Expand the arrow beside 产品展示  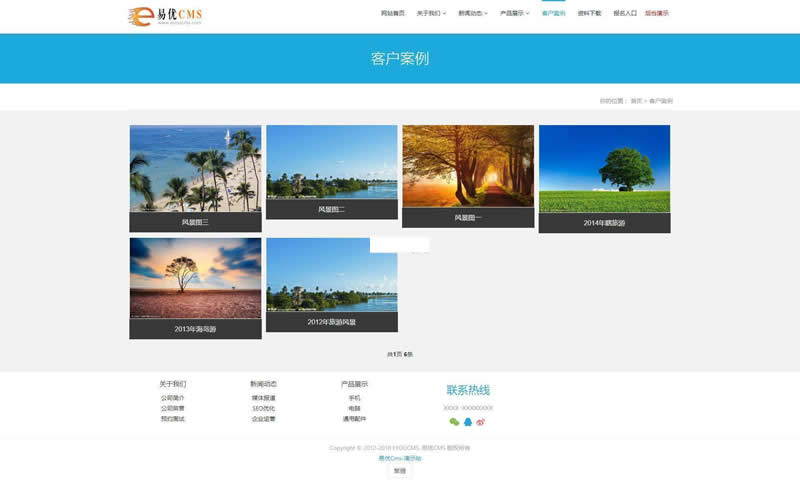click(x=528, y=14)
